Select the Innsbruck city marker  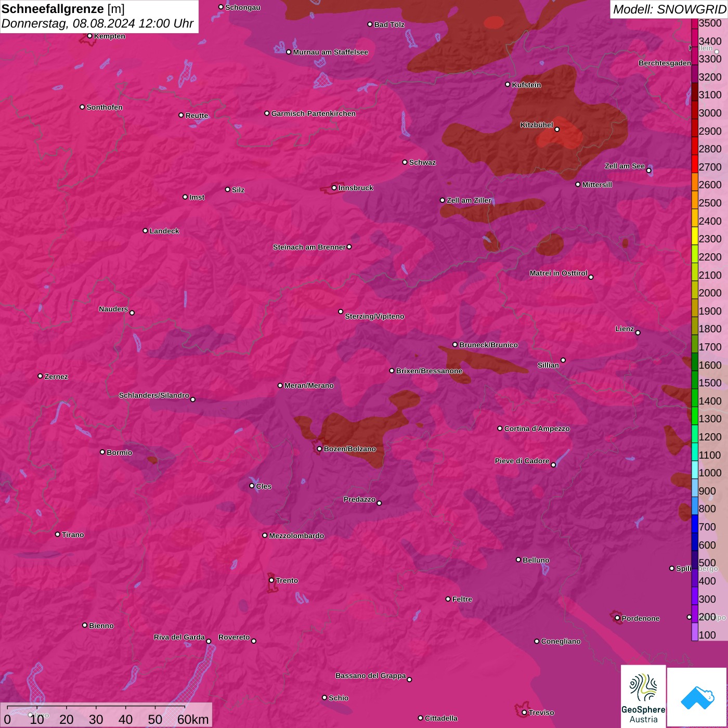coord(334,188)
